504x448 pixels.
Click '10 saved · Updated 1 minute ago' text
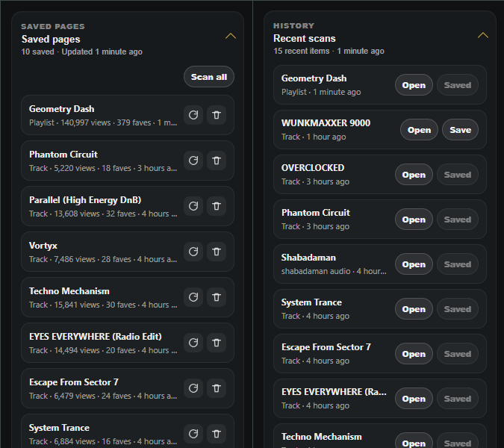(x=81, y=52)
